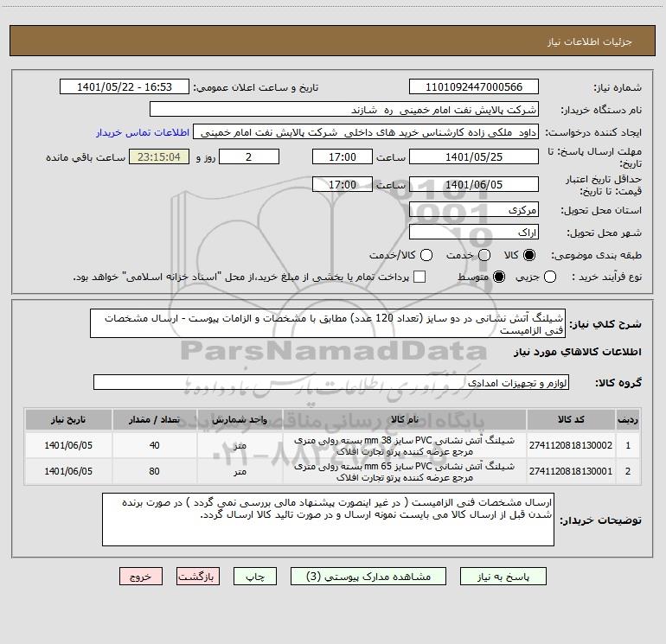Viewport: 666px width, 644px height.
Task: Open مشاهده مدارک پیوستی (3) attachments
Action: [368, 577]
